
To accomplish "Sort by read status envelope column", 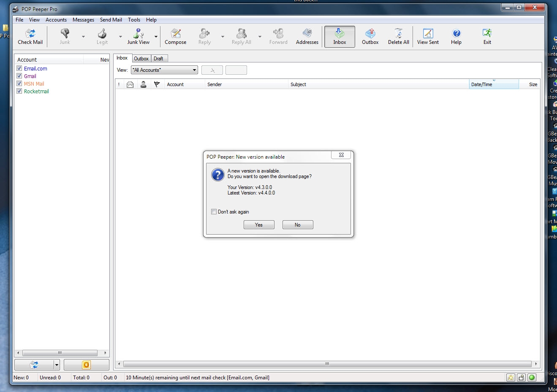I will click(130, 84).
